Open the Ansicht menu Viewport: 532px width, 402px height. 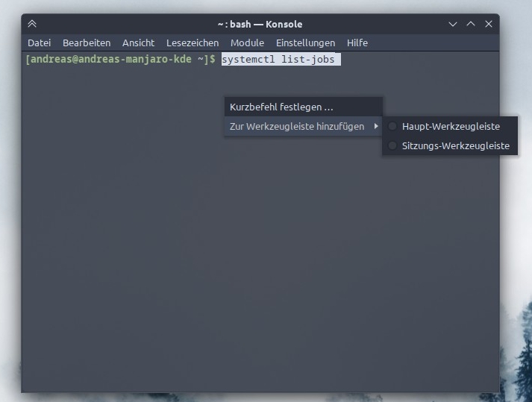[138, 43]
